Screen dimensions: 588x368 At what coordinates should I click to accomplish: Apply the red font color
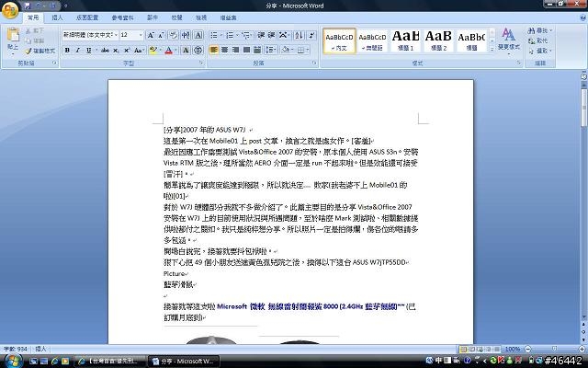168,51
